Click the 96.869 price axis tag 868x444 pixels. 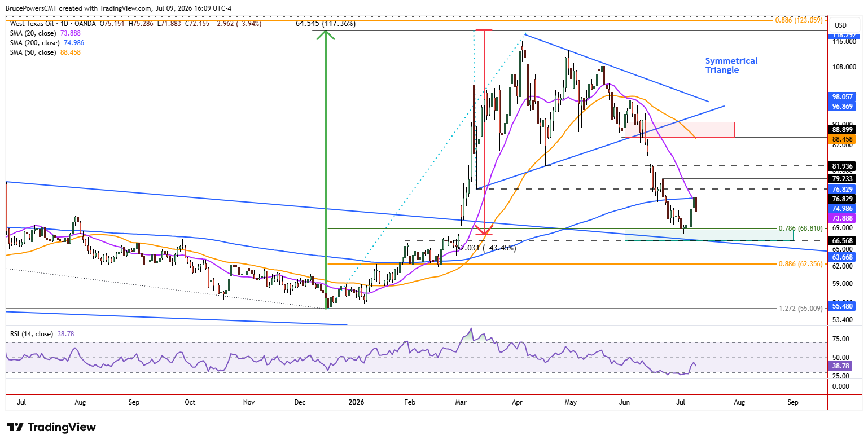pyautogui.click(x=842, y=106)
